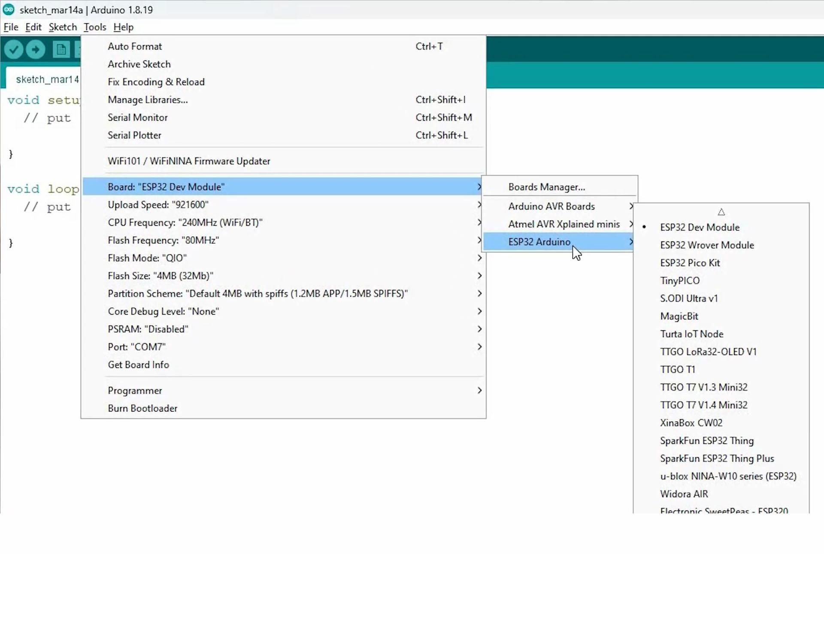Expand CPU Frequency: "240MHz (WiFi/BT)" submenu
Viewport: 824px width, 644px height.
pyautogui.click(x=283, y=222)
